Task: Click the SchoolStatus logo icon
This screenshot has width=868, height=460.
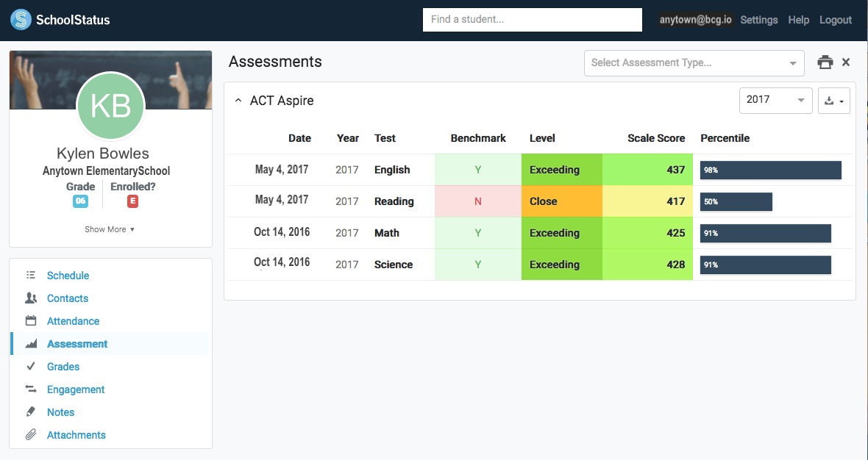Action: [21, 20]
